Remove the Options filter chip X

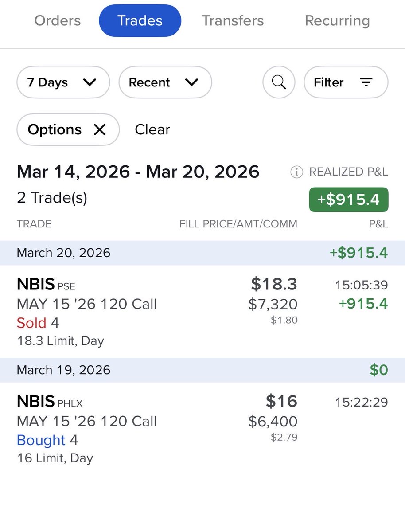coord(100,129)
